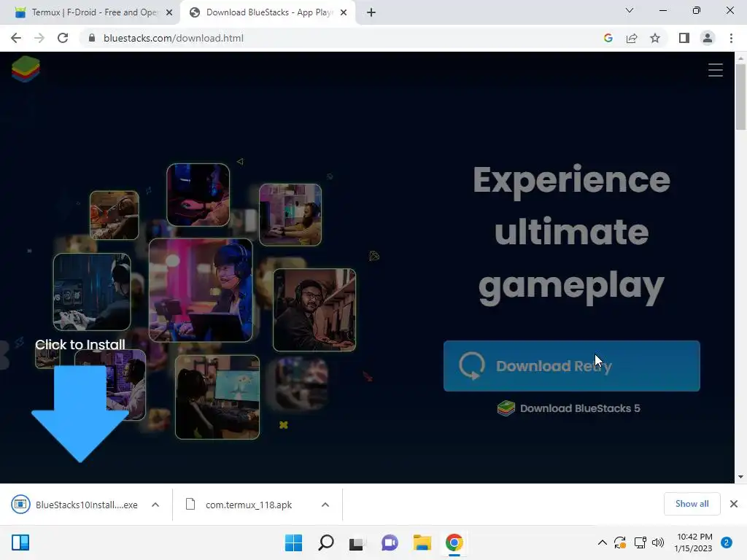Viewport: 747px width, 560px height.
Task: Open network settings tray icon
Action: click(640, 542)
